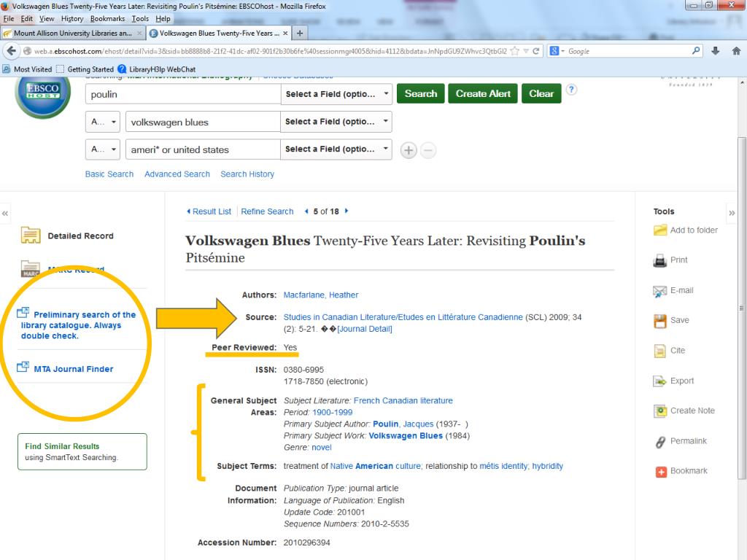
Task: Open the Tools menu in menubar
Action: (x=140, y=18)
